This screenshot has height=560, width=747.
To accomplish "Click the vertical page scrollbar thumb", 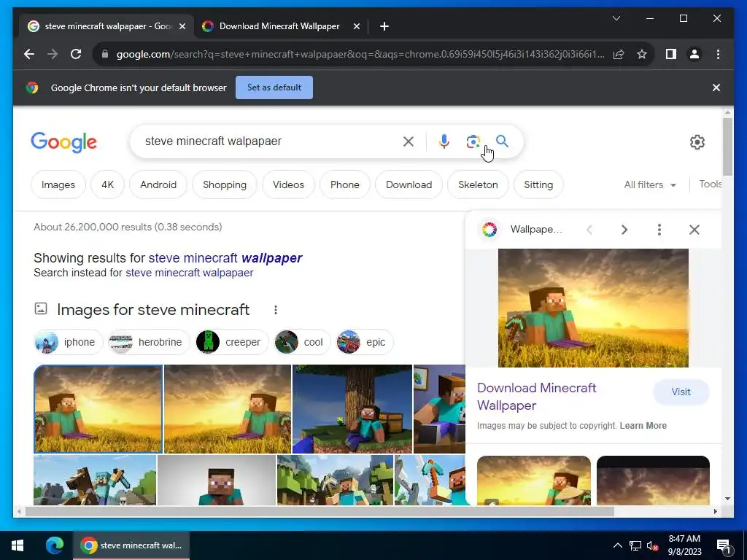I will pyautogui.click(x=727, y=147).
